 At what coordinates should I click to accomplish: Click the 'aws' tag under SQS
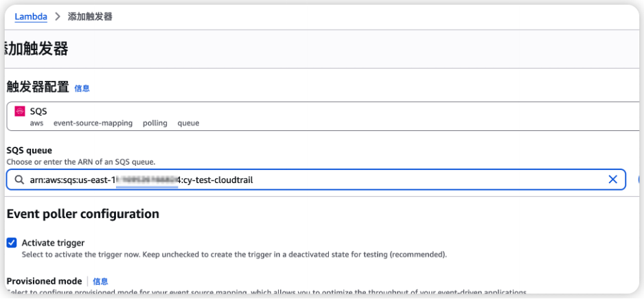(36, 123)
